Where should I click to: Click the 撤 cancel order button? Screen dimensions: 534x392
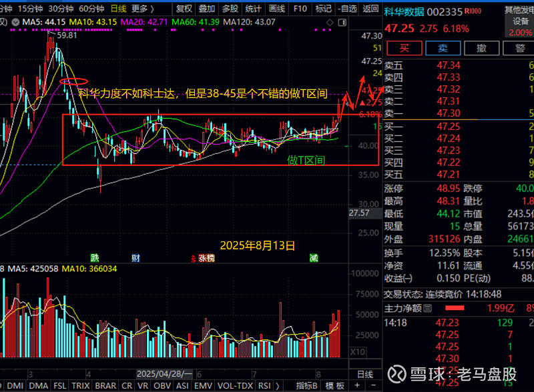(x=481, y=48)
